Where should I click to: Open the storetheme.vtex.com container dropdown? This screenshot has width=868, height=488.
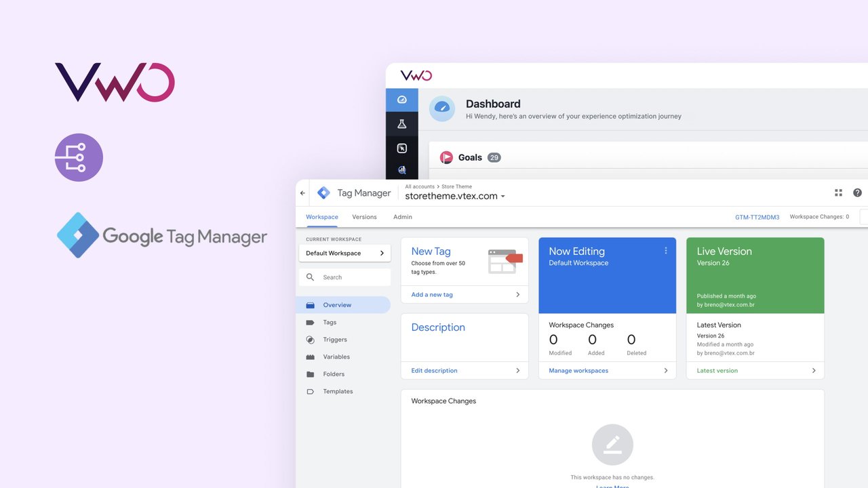click(x=455, y=196)
